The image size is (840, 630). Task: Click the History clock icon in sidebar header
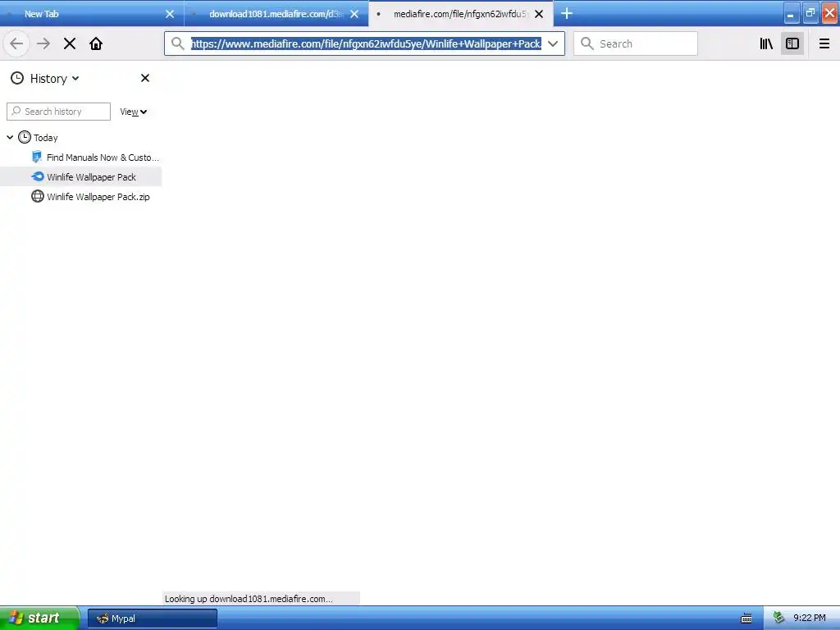pyautogui.click(x=17, y=78)
